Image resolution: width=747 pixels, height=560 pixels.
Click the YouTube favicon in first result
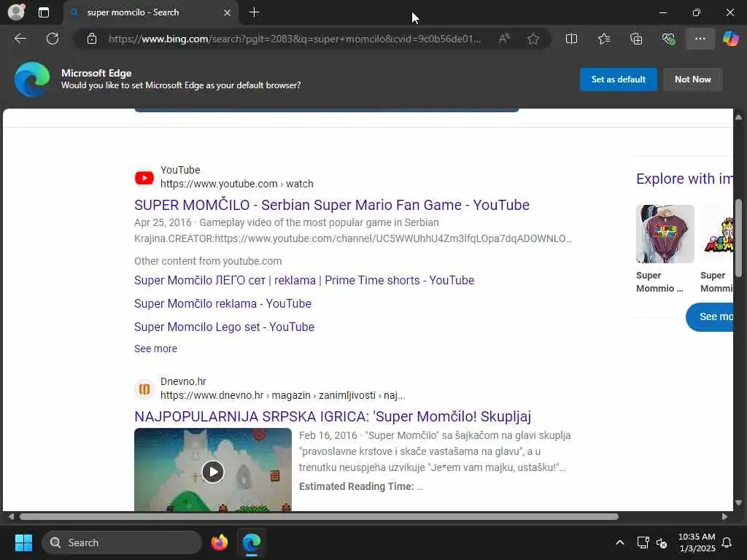pos(144,178)
